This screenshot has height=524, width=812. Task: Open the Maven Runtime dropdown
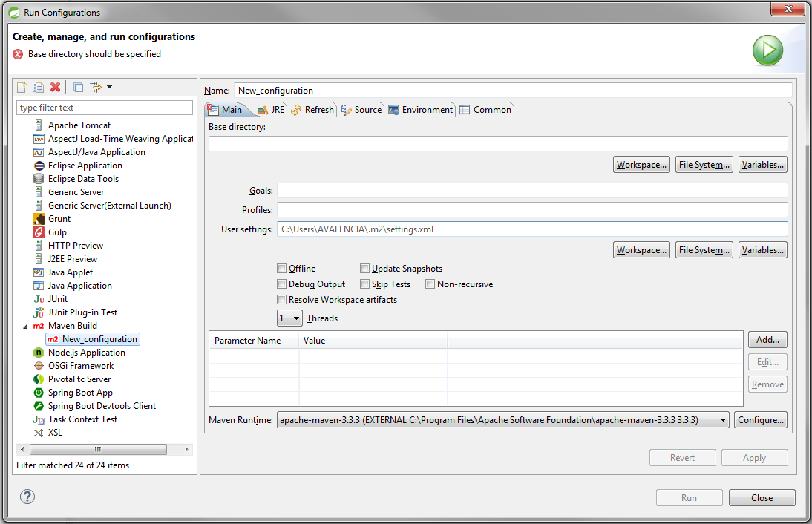(x=502, y=420)
